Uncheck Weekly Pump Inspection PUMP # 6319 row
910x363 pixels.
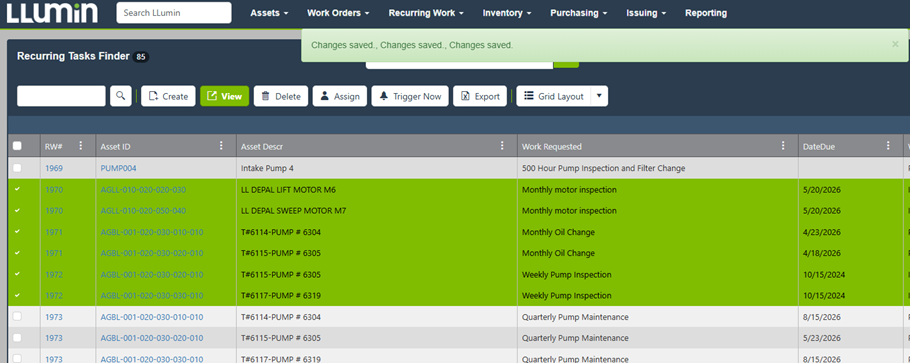[17, 295]
